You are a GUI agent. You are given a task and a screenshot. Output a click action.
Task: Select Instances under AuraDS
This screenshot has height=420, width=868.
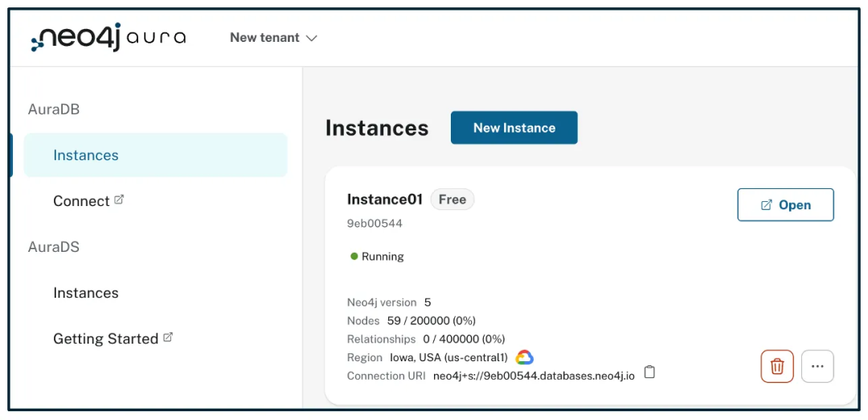pos(86,293)
